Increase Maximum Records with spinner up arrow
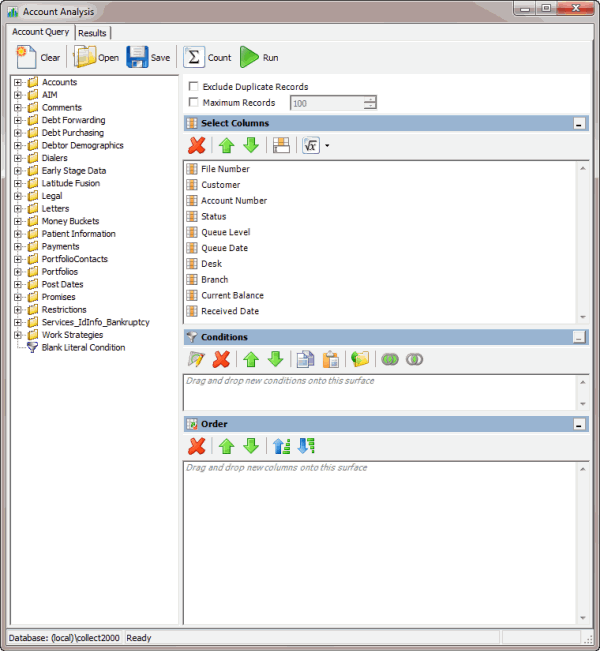Screen dimensions: 600x651 370,100
